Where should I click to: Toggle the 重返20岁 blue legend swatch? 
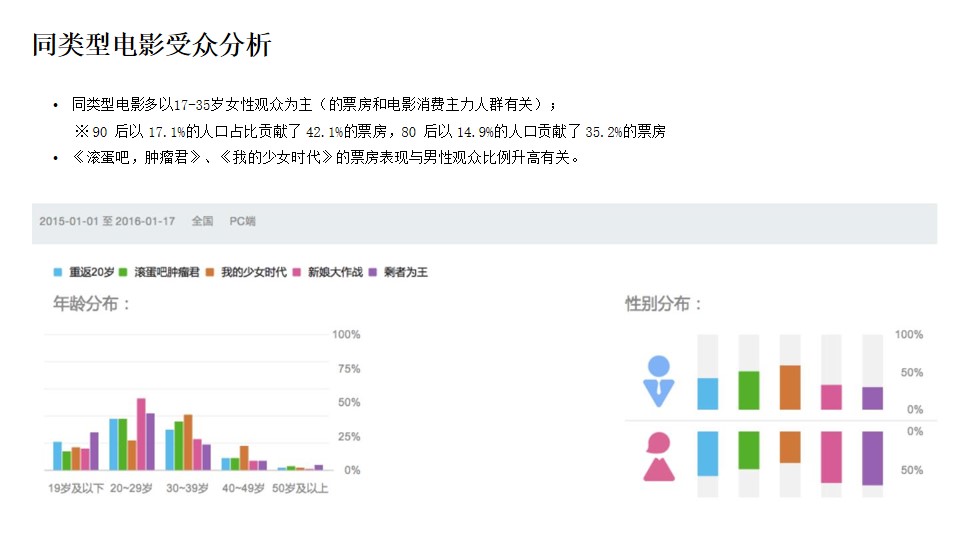(x=58, y=272)
